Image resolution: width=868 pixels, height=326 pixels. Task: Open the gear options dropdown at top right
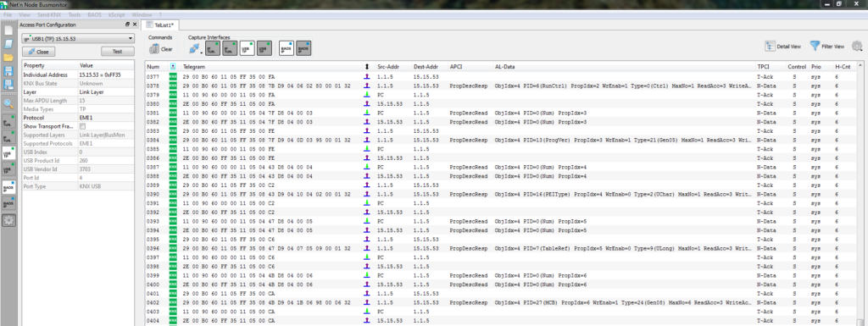pos(857,47)
